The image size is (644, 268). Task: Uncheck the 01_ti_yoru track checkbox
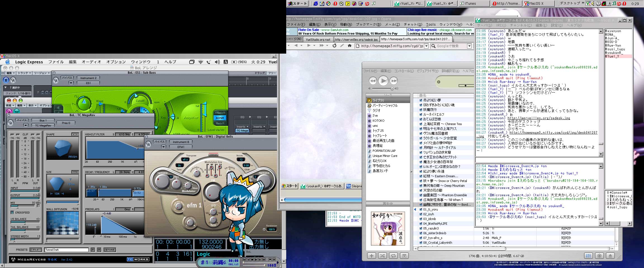[x=421, y=209]
